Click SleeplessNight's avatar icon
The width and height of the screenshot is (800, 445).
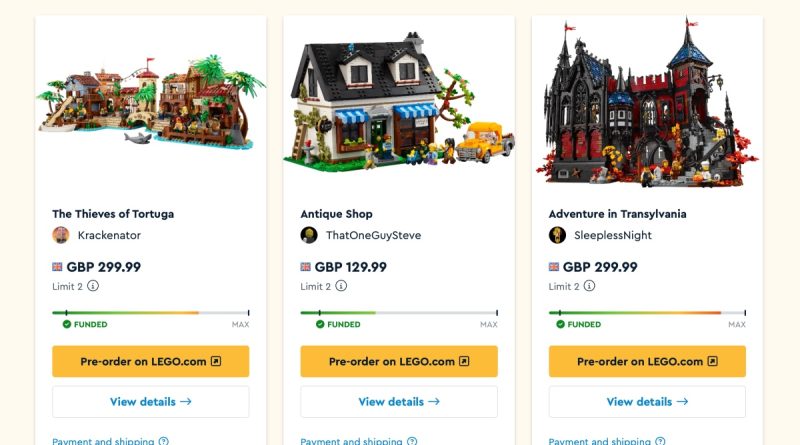click(557, 235)
